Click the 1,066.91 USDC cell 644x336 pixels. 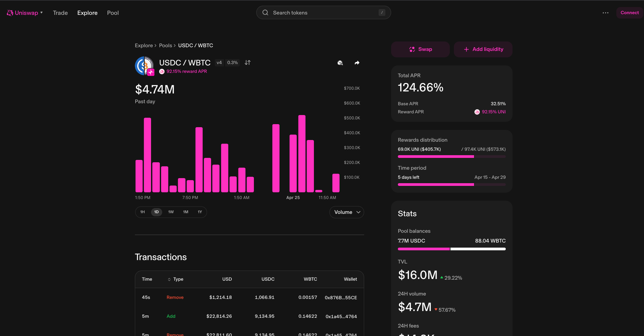pos(265,297)
